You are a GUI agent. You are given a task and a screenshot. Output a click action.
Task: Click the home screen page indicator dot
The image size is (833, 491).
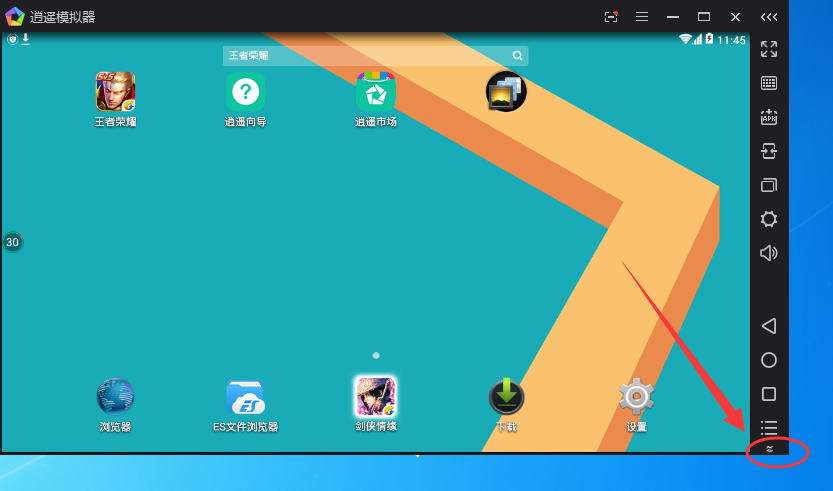[x=376, y=355]
